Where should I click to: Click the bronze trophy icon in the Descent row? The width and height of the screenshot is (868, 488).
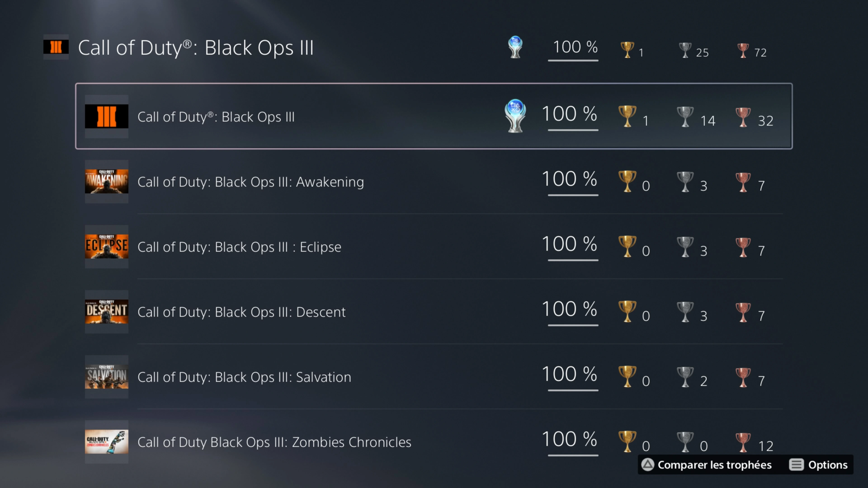pos(743,312)
